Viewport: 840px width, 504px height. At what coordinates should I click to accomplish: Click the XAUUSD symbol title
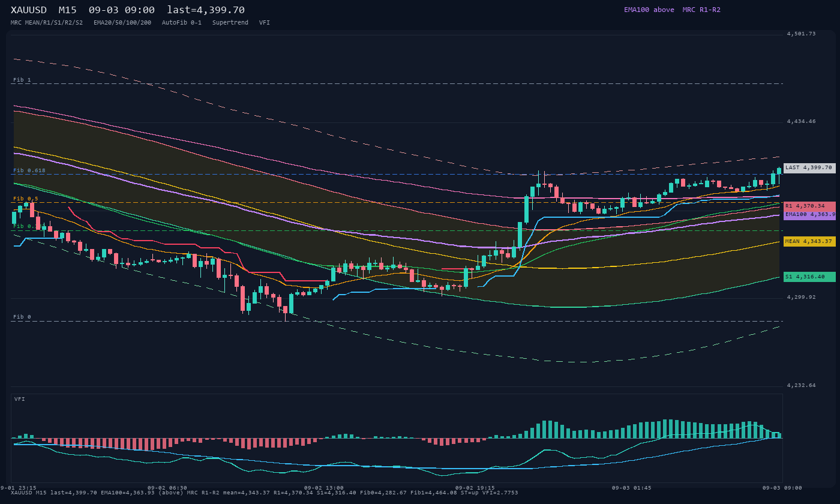29,10
